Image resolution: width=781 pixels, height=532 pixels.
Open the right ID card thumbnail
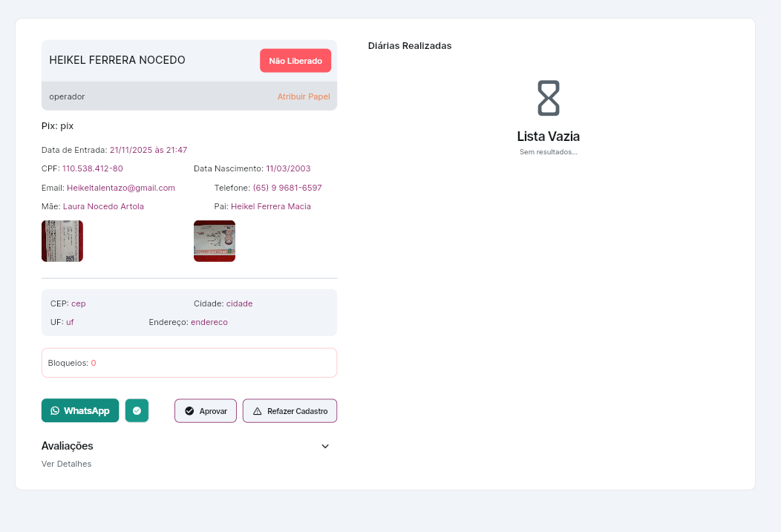pos(215,241)
